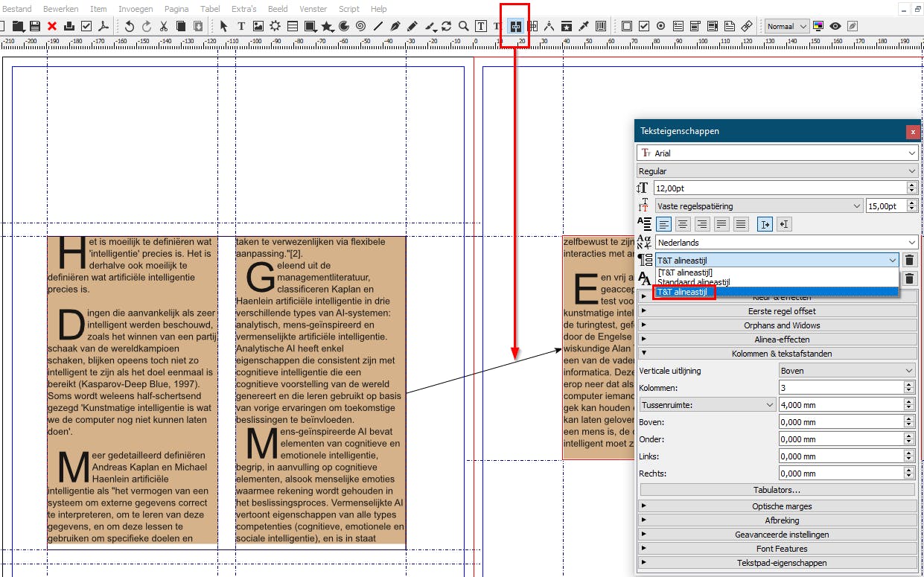Select the Image frame tool
924x577 pixels.
(258, 26)
